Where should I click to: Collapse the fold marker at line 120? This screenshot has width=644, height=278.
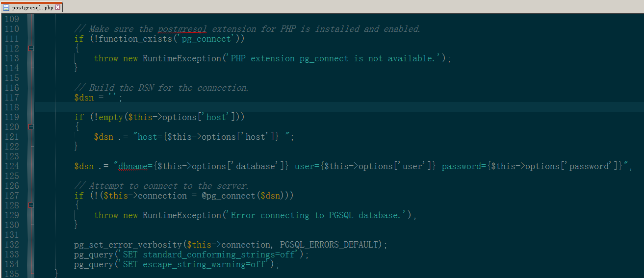coord(31,127)
